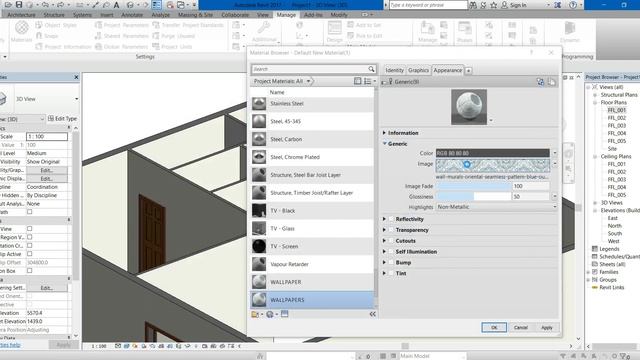Open the Color options dropdown arrow
Viewport: 640px width, 360px height.
click(x=554, y=153)
